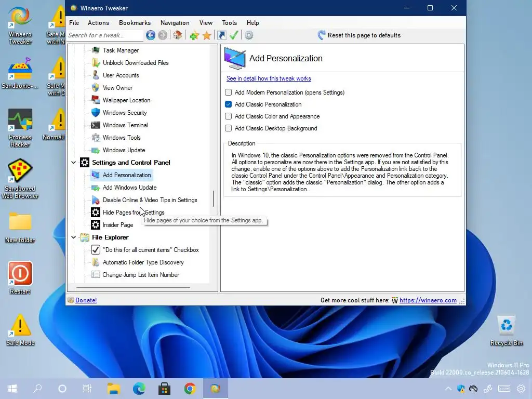This screenshot has width=532, height=399.
Task: Enable Add Classic Color and Appearance
Action: 229,116
